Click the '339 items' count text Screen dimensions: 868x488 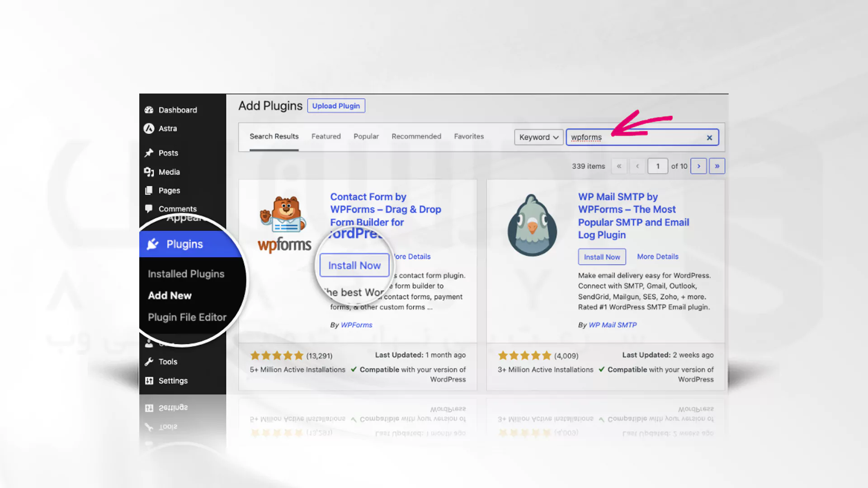(x=588, y=166)
